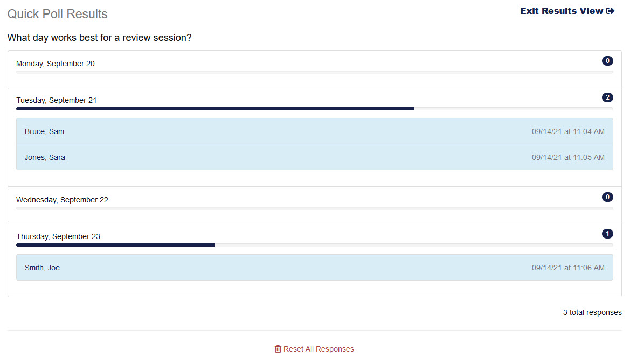Image resolution: width=630 pixels, height=364 pixels.
Task: Click the Thursday count badge showing 1
Action: click(x=607, y=234)
